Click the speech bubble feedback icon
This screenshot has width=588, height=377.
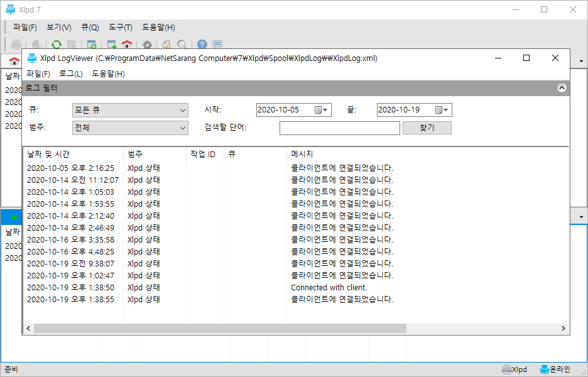pyautogui.click(x=217, y=45)
